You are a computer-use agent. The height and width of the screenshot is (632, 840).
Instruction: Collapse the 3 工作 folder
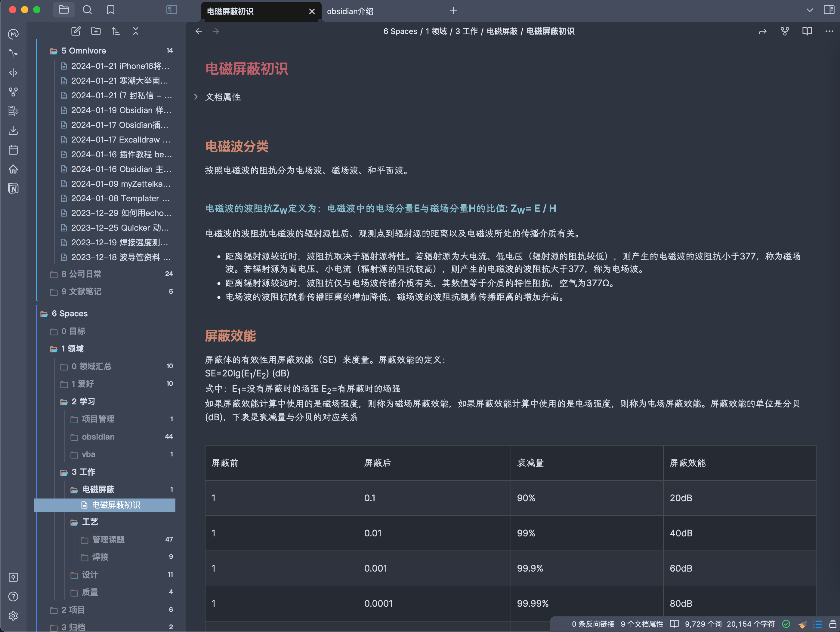click(x=116, y=472)
